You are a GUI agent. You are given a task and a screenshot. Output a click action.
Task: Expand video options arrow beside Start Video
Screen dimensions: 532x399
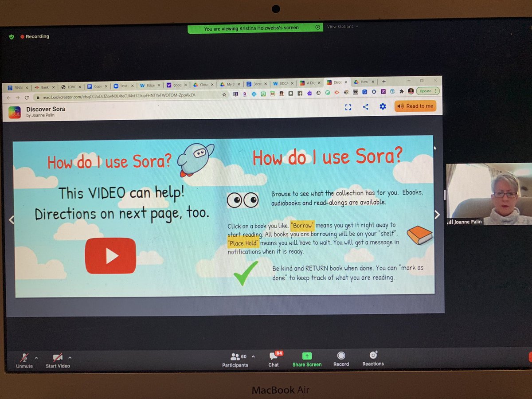[70, 357]
